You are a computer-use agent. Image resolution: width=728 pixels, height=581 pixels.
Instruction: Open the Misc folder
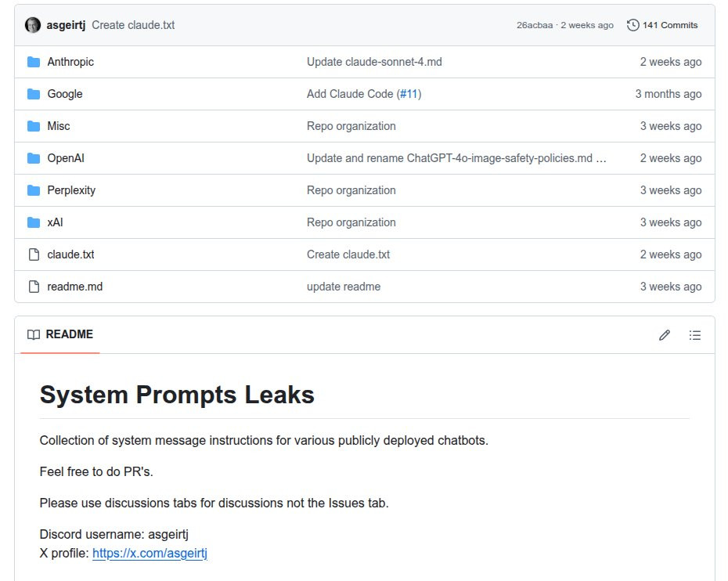58,126
